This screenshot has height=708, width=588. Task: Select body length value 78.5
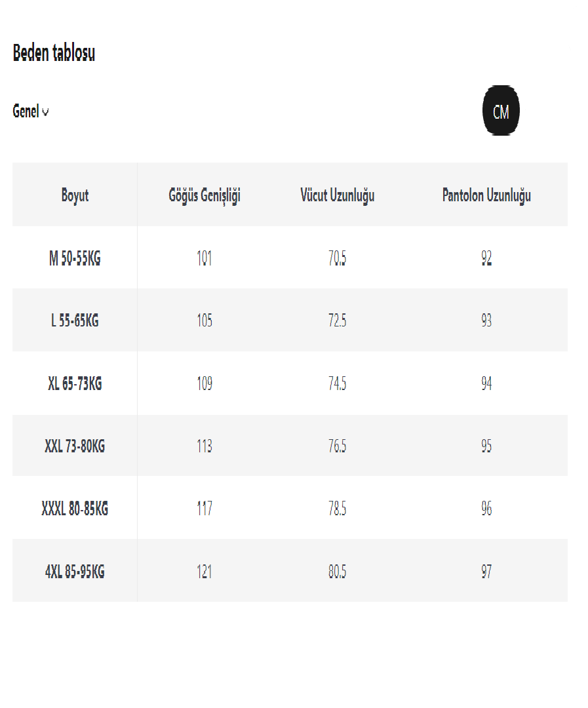coord(338,509)
